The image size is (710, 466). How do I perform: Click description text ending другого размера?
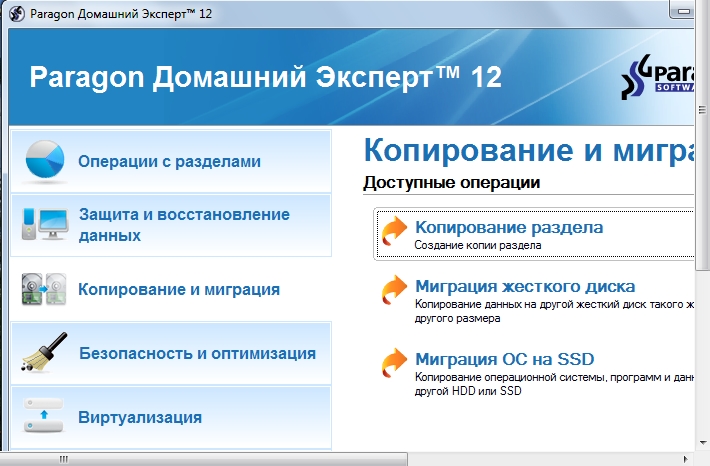554,311
